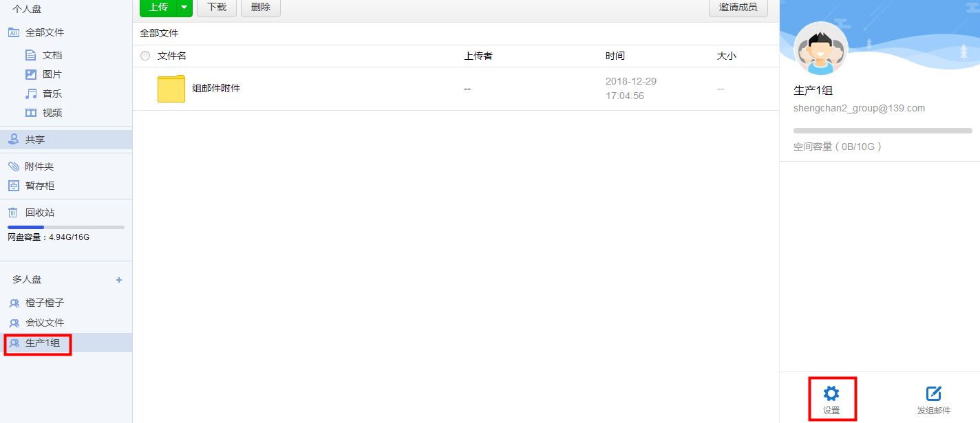Select 文档 category in sidebar

point(52,55)
